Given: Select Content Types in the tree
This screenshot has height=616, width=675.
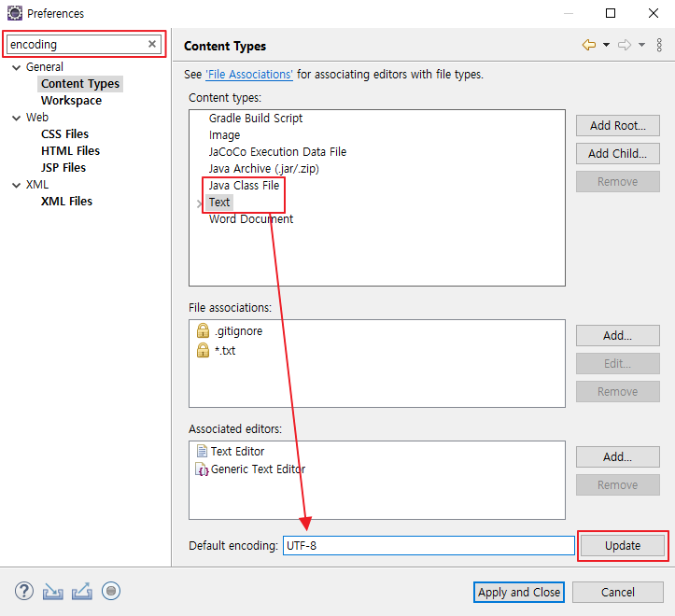Looking at the screenshot, I should (80, 83).
